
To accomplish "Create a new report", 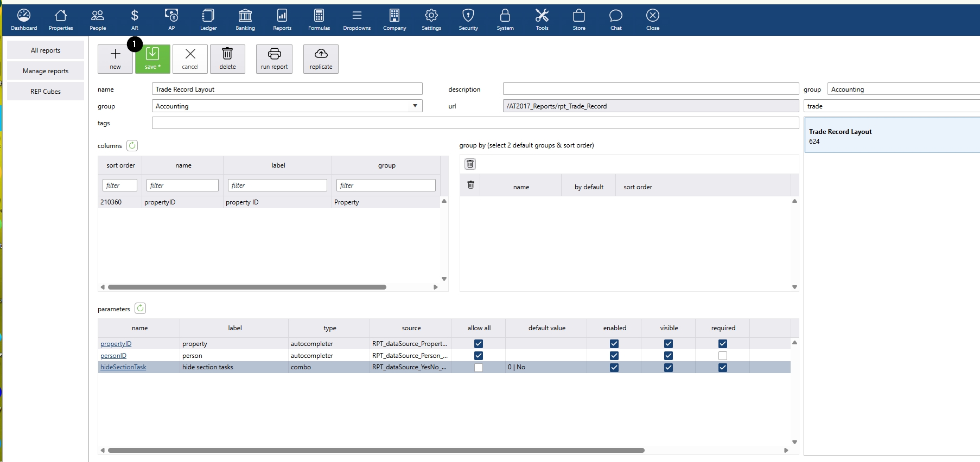I will click(115, 59).
